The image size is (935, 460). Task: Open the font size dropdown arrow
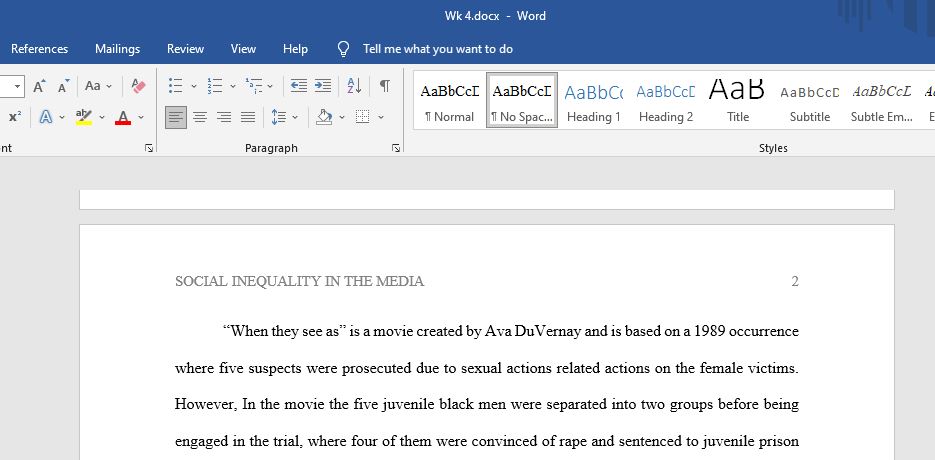click(x=17, y=87)
